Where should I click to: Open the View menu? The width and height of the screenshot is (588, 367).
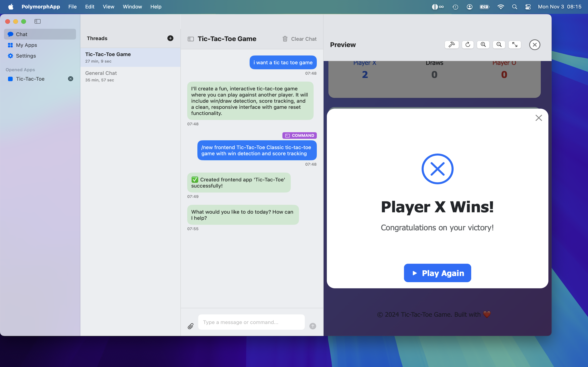point(108,7)
